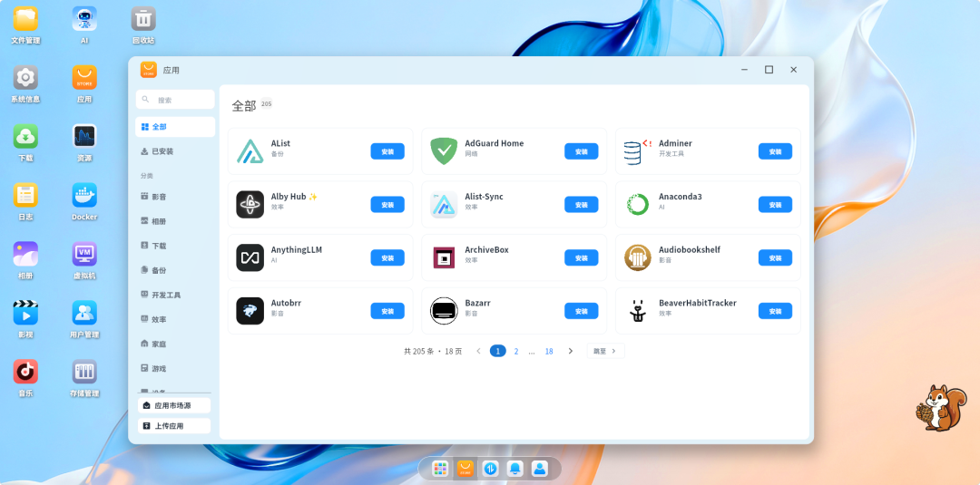The height and width of the screenshot is (485, 980).
Task: Select the 下载 category in sidebar
Action: pyautogui.click(x=175, y=246)
